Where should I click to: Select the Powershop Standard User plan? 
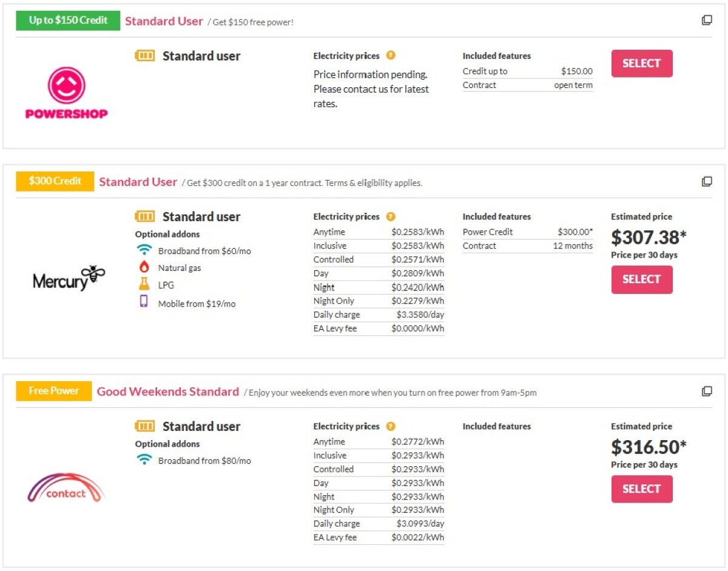pos(641,63)
